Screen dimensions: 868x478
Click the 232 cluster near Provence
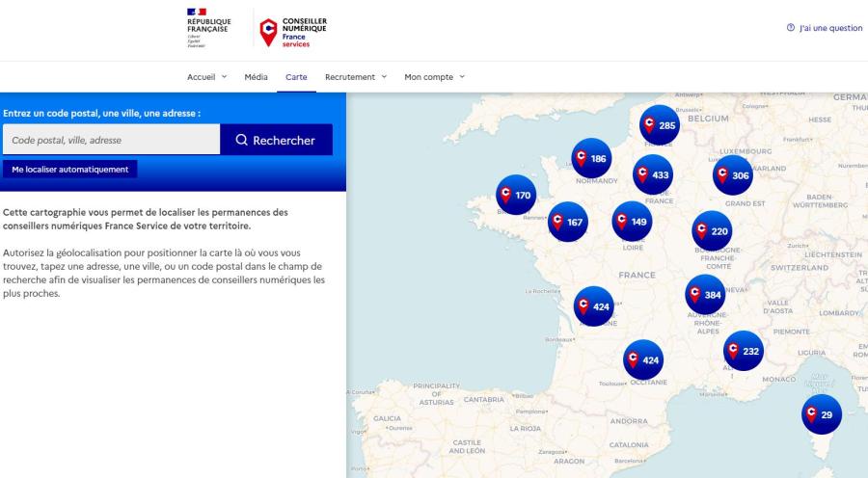click(743, 351)
